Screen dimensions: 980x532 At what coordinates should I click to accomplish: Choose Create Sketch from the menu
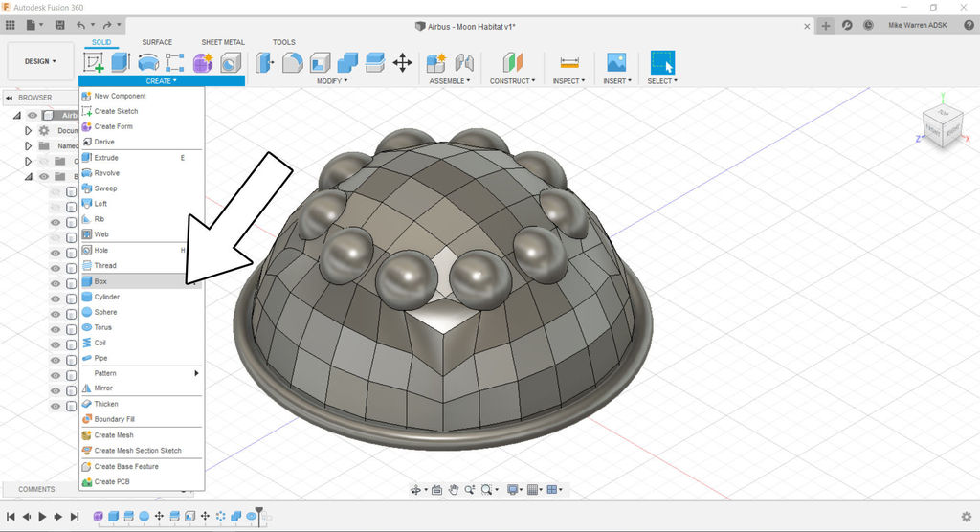coord(116,111)
